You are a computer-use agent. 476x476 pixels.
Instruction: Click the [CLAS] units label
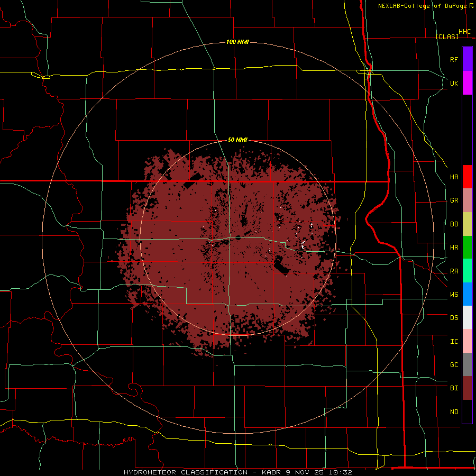tap(447, 36)
